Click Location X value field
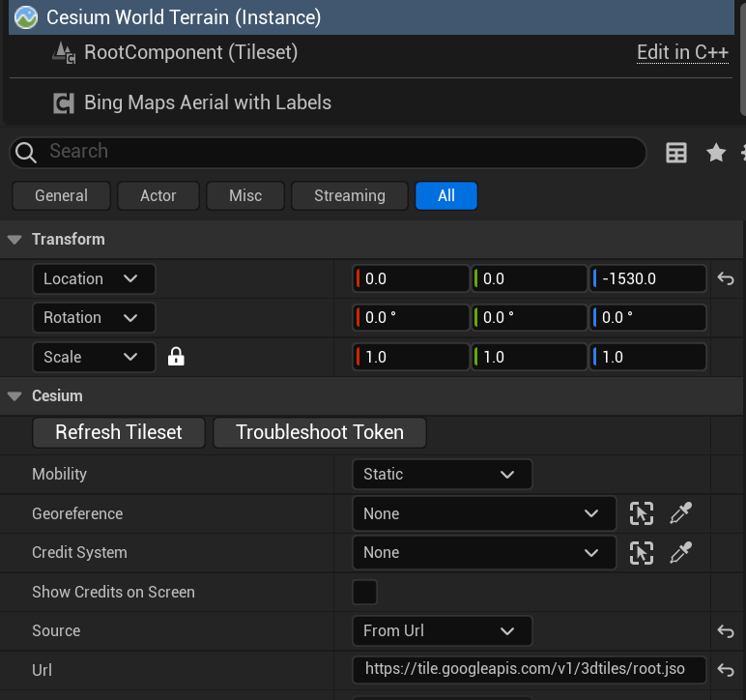 (411, 278)
